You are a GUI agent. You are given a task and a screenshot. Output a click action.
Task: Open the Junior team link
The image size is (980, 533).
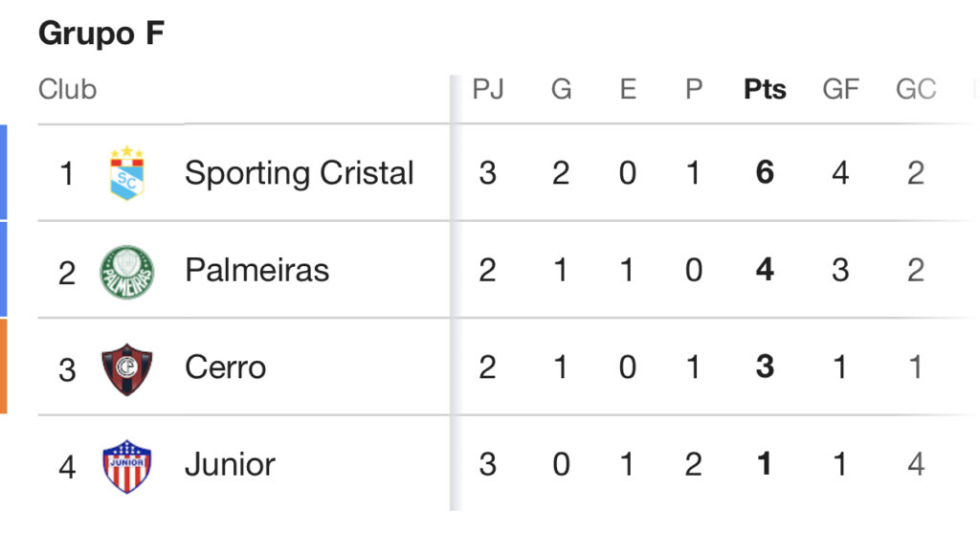tap(230, 464)
